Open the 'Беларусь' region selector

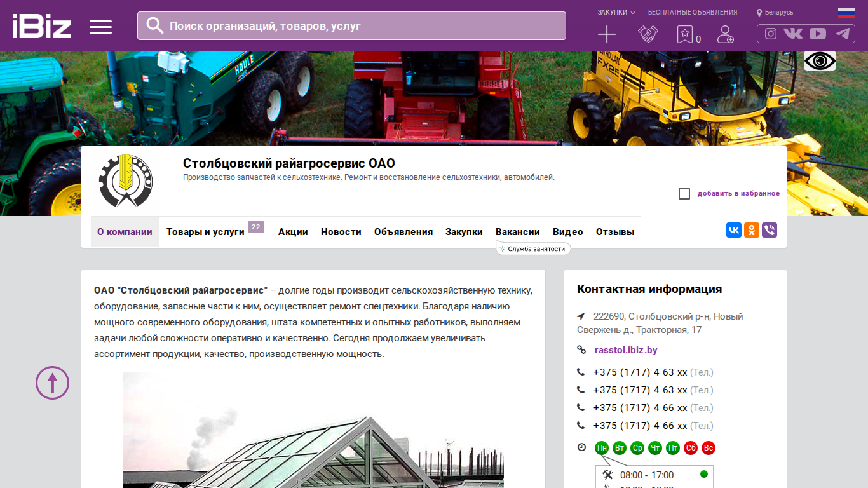(x=775, y=12)
